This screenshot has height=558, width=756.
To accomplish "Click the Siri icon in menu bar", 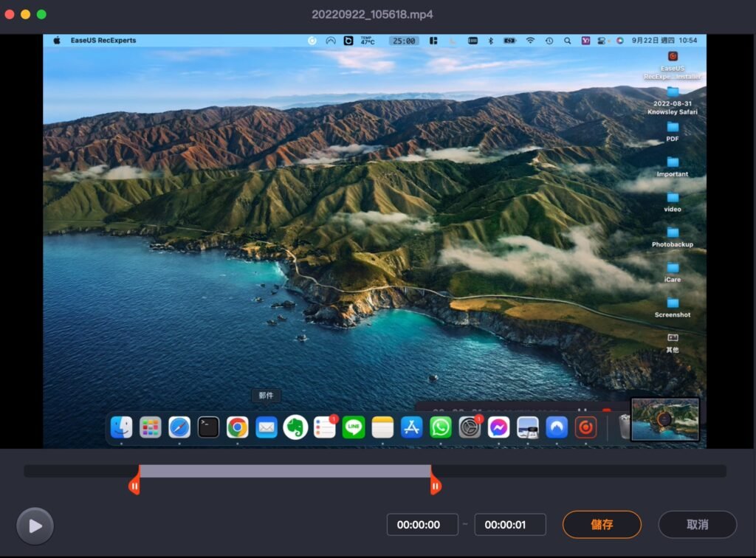I will click(620, 41).
